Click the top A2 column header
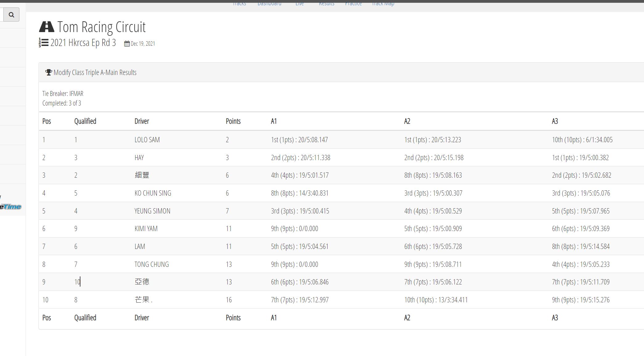The width and height of the screenshot is (644, 356). [407, 121]
